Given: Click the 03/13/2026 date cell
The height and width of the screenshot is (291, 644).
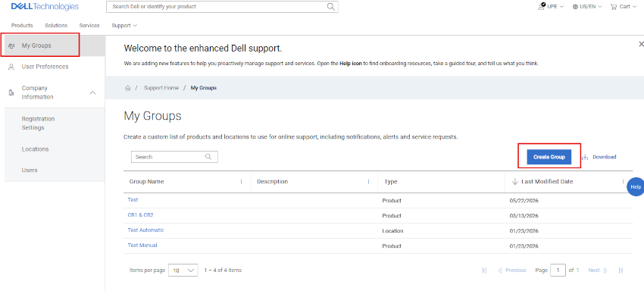Looking at the screenshot, I should point(524,216).
